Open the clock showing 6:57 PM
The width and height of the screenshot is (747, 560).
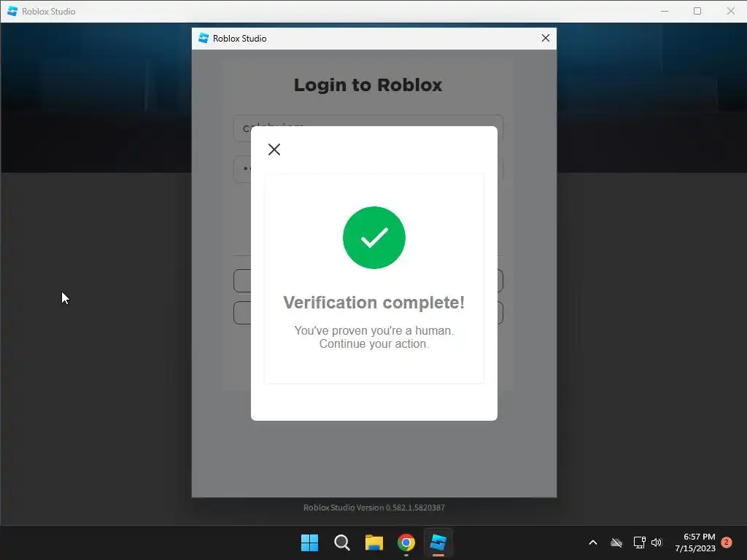[695, 542]
